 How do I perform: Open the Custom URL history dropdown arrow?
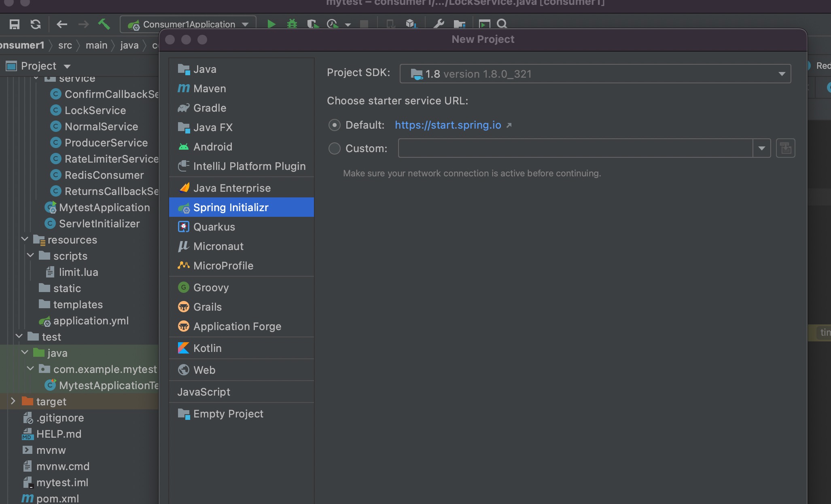point(761,148)
